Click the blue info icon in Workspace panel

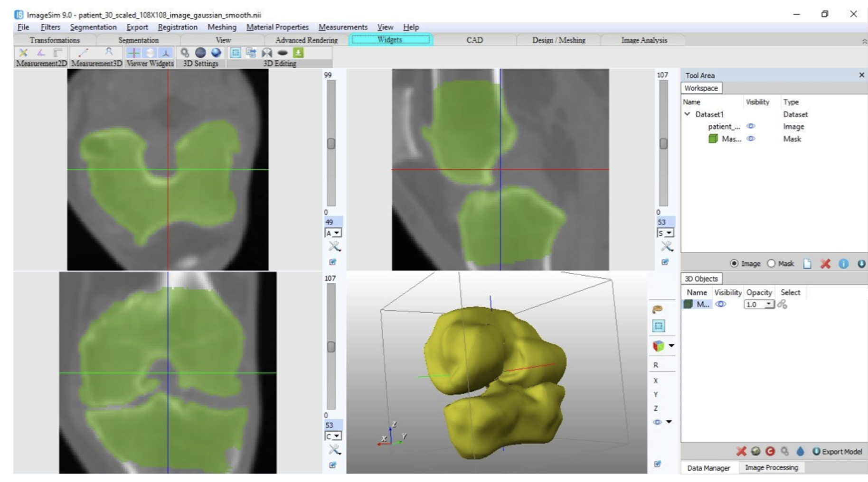tap(843, 264)
